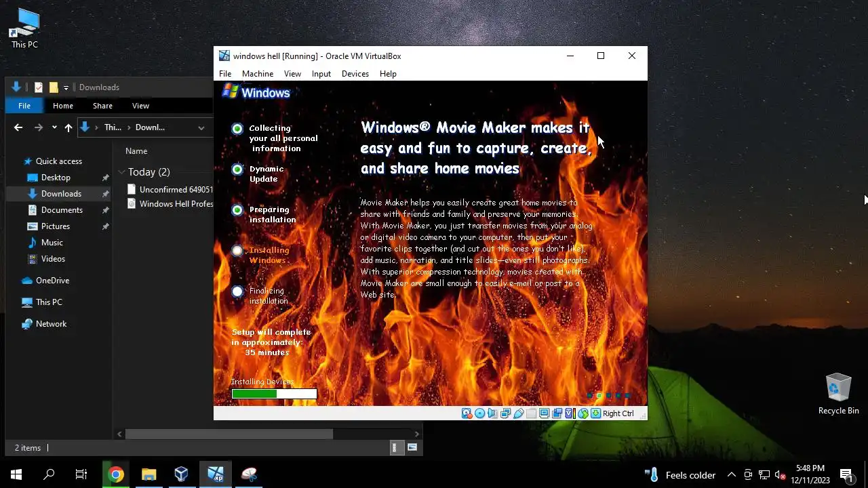Viewport: 868px width, 488px height.
Task: Open the Quick Access Toolbar customize dropdown
Action: point(66,87)
